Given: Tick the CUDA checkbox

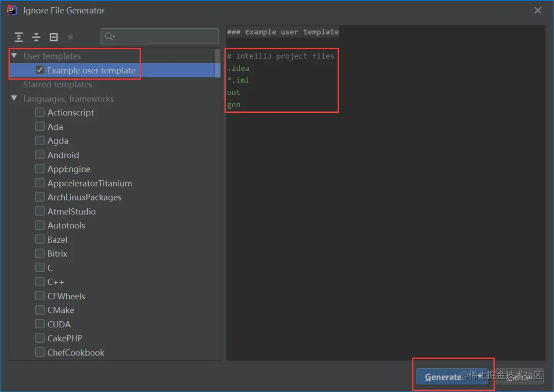Looking at the screenshot, I should 39,324.
